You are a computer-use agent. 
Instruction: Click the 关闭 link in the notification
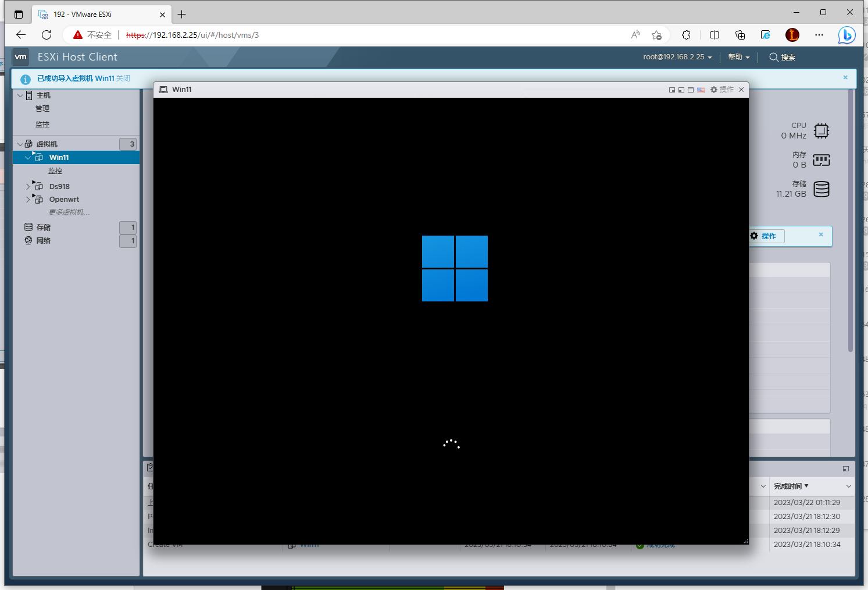[x=123, y=79]
